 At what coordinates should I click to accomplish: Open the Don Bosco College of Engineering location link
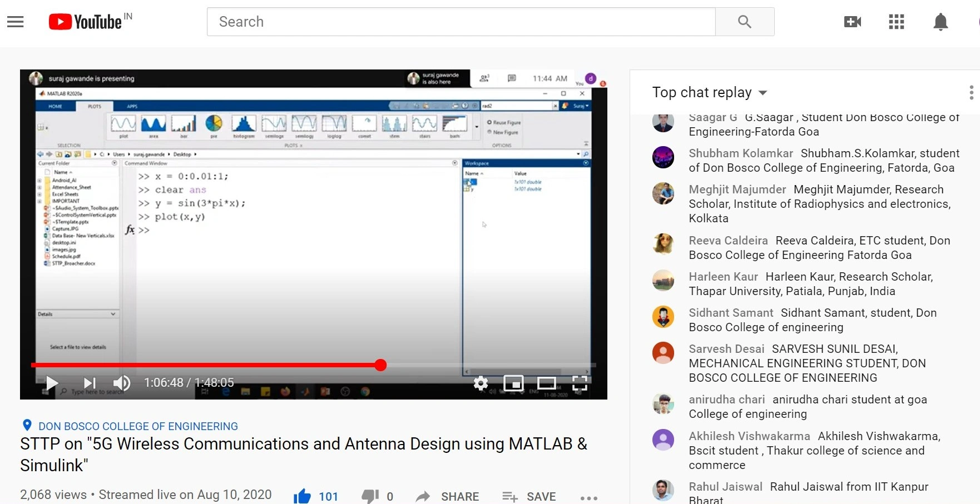(x=138, y=426)
